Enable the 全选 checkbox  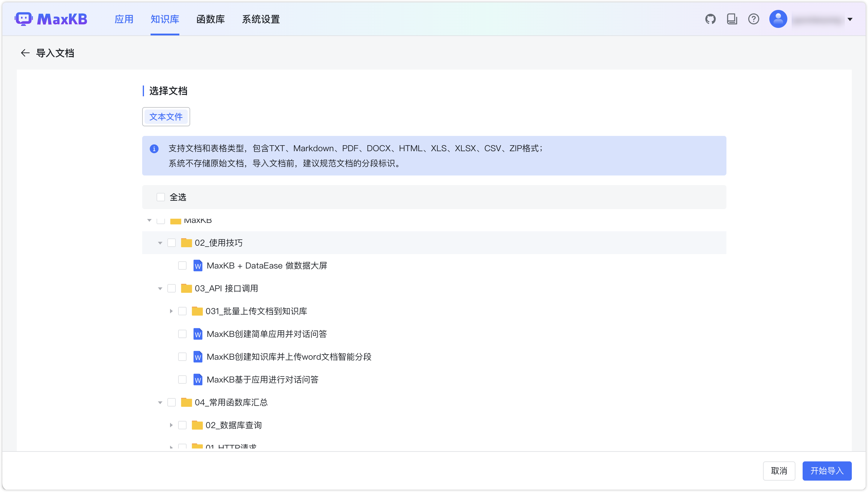(x=160, y=197)
